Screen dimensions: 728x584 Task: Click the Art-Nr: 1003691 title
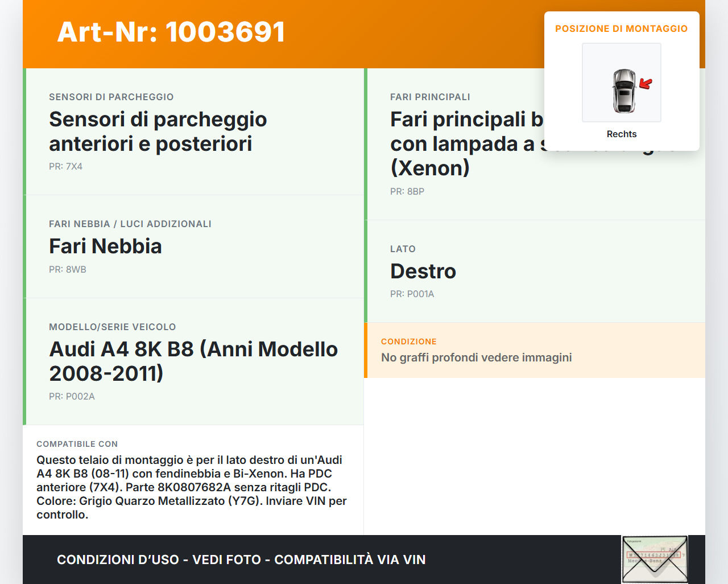point(171,32)
